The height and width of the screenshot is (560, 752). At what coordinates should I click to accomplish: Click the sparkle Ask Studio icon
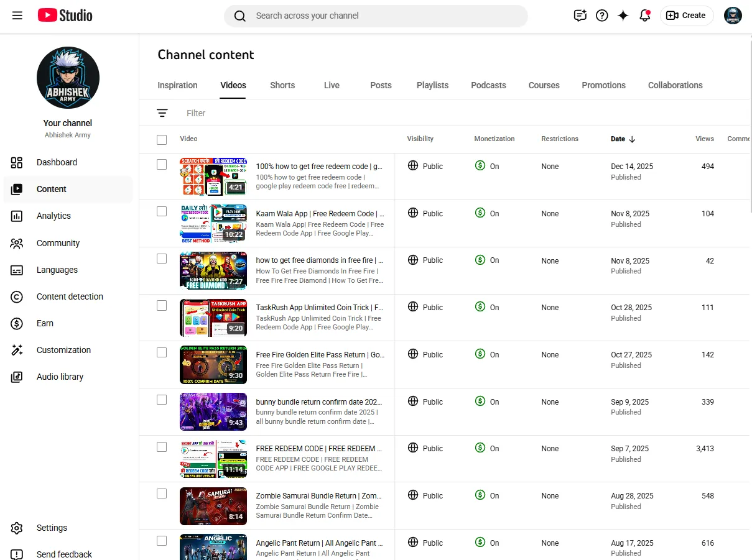pos(623,16)
